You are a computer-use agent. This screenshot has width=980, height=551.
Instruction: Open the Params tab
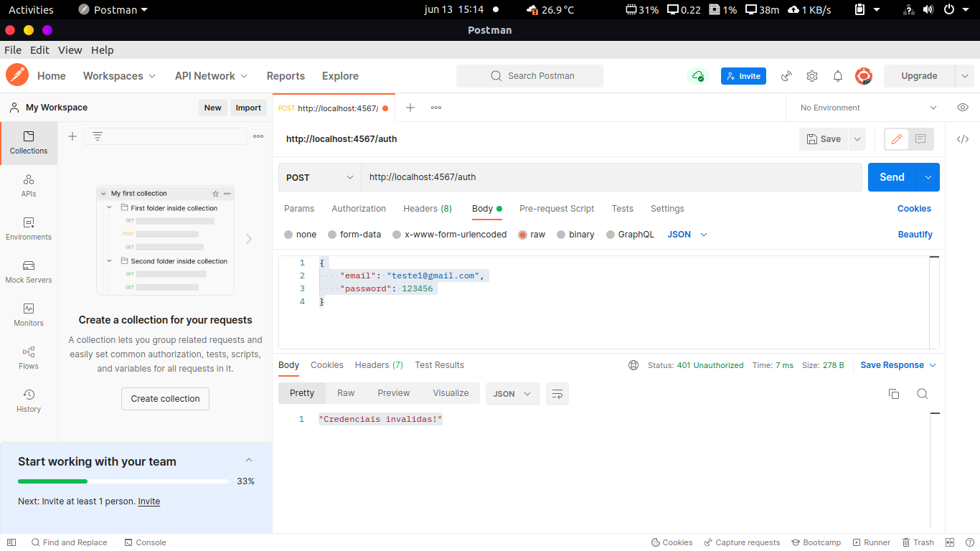coord(299,209)
